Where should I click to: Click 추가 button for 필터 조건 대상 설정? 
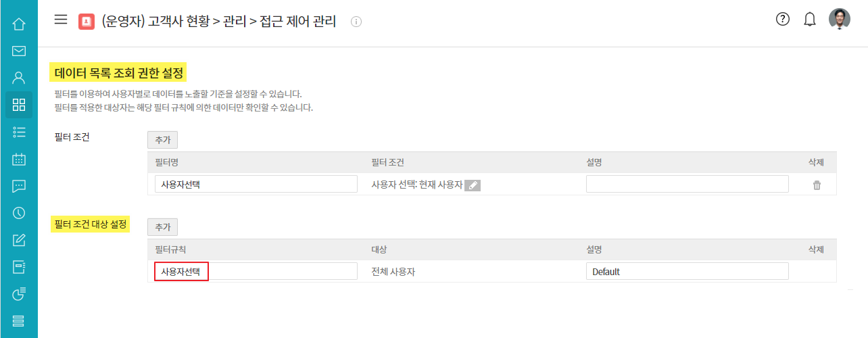162,227
